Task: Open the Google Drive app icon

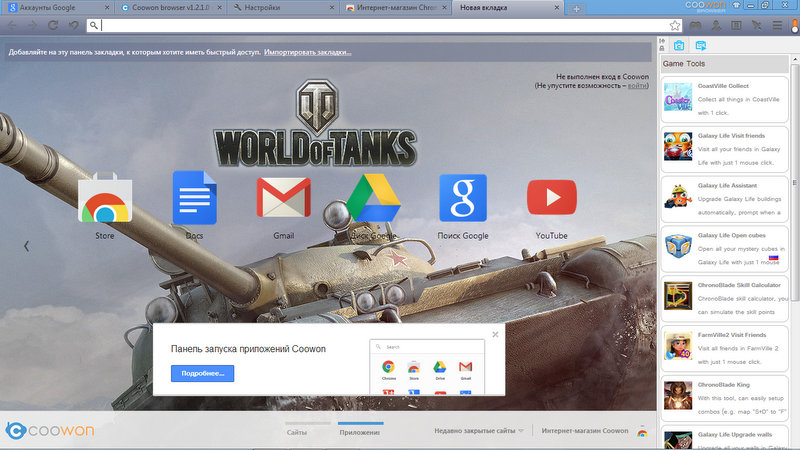Action: click(x=373, y=198)
